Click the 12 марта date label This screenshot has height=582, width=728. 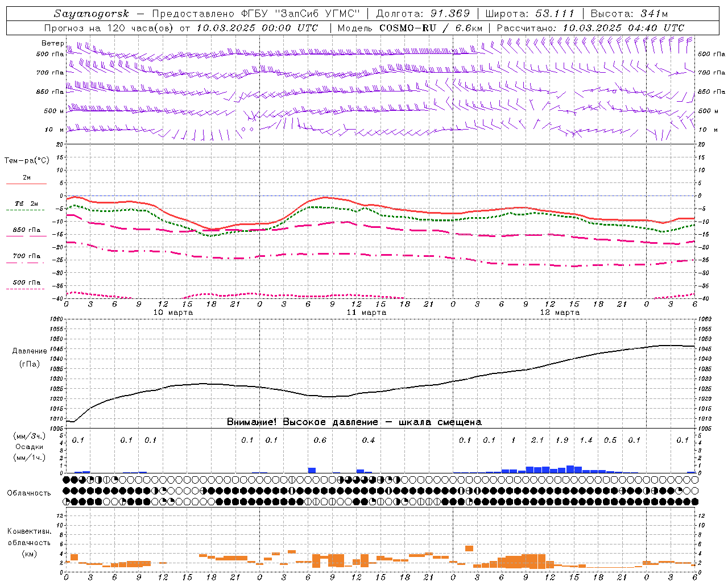(x=560, y=313)
